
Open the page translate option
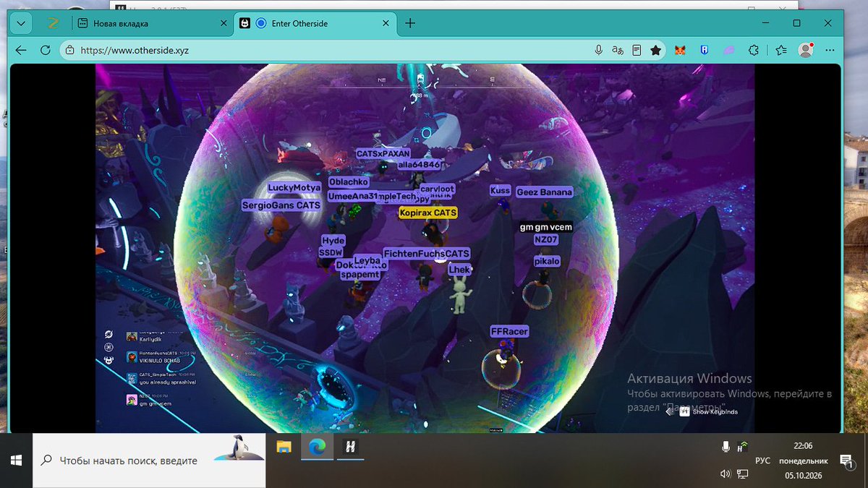pos(618,51)
